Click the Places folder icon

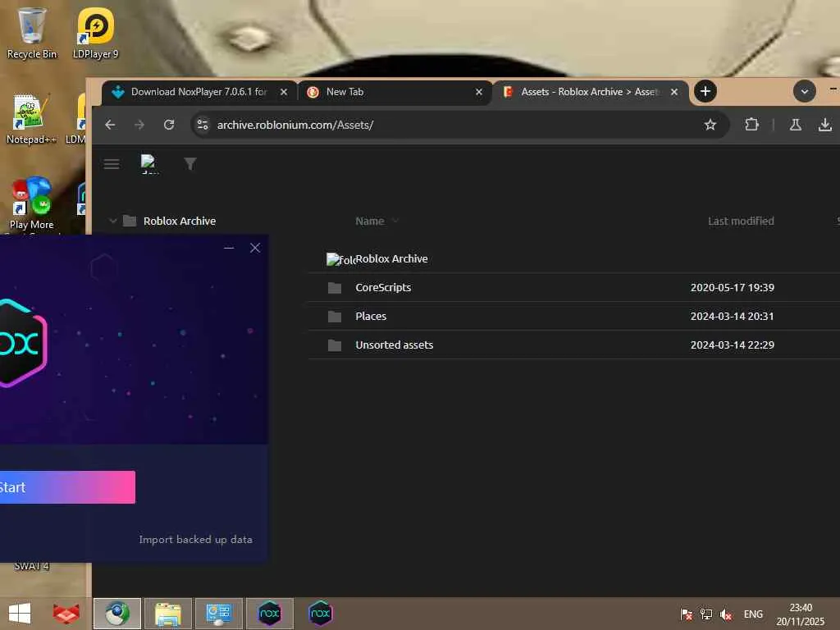[x=335, y=317]
